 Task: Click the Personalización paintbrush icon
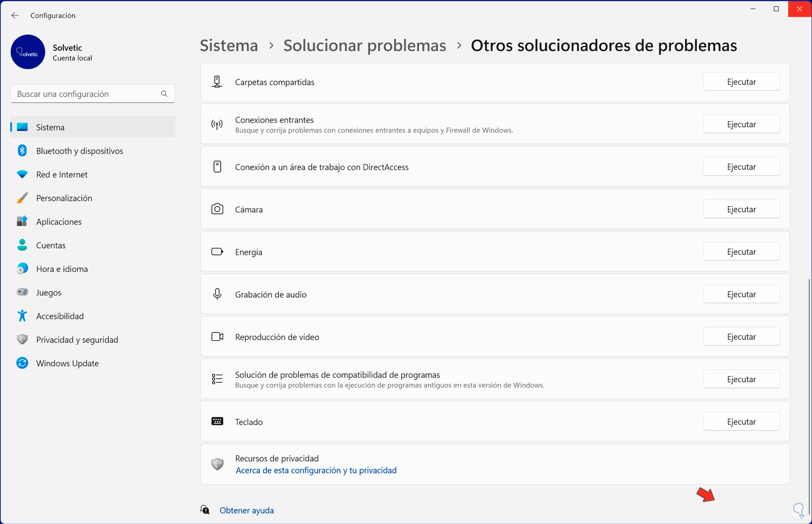[x=22, y=198]
